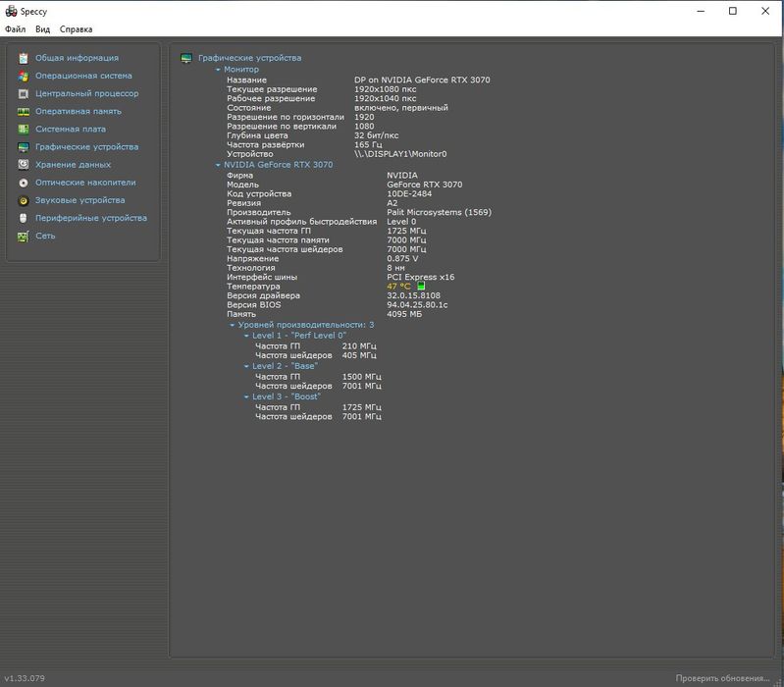Click the Оптические накопители disc icon

coord(24,183)
